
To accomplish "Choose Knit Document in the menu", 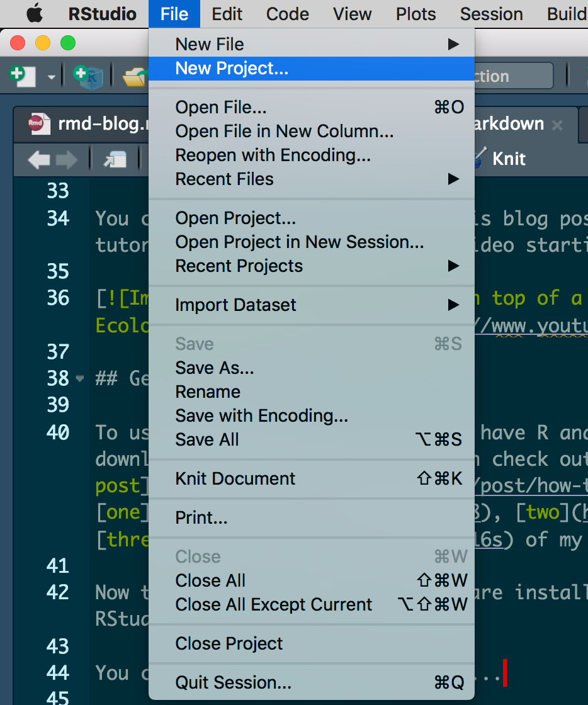I will coord(234,478).
